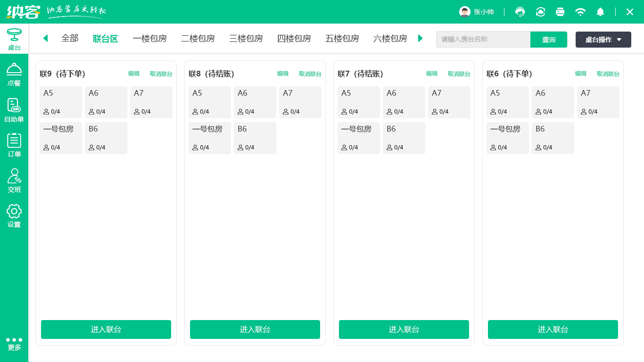The image size is (644, 362).
Task: Switch to the 全部 tab
Action: click(69, 38)
